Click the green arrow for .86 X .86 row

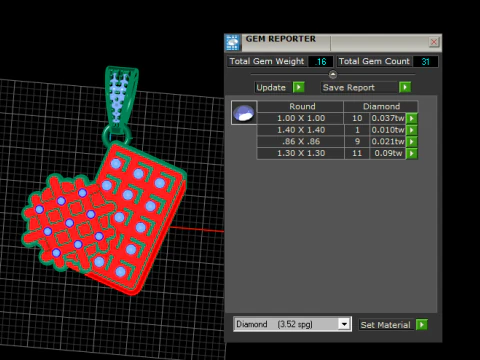(x=412, y=142)
